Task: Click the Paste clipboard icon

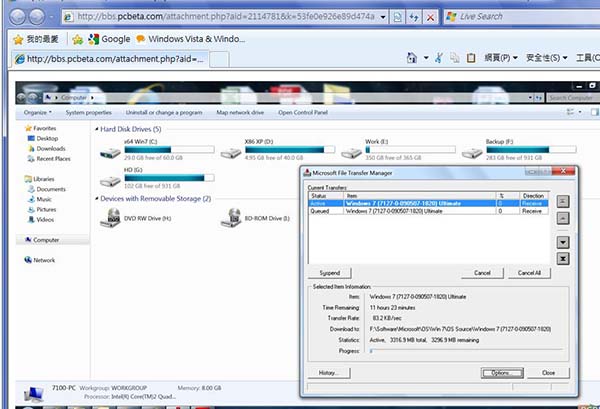Action: tap(471, 58)
